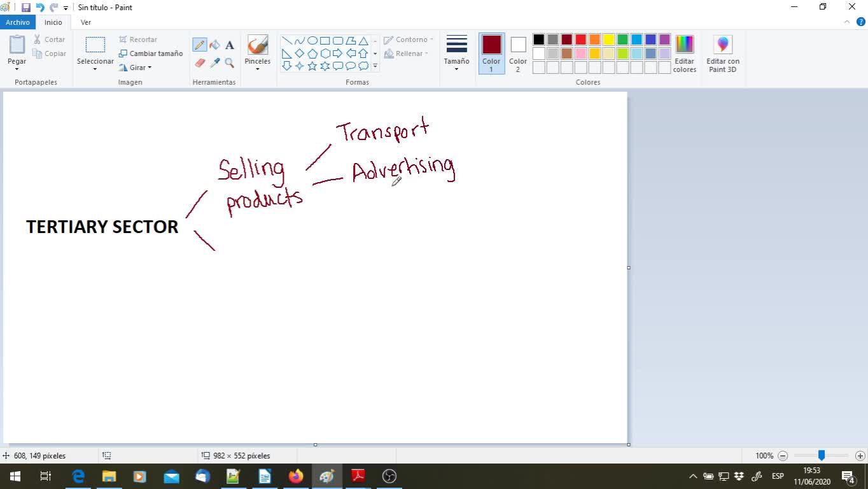Click the Editar colores rainbow icon
Image resolution: width=868 pixels, height=489 pixels.
tap(684, 45)
